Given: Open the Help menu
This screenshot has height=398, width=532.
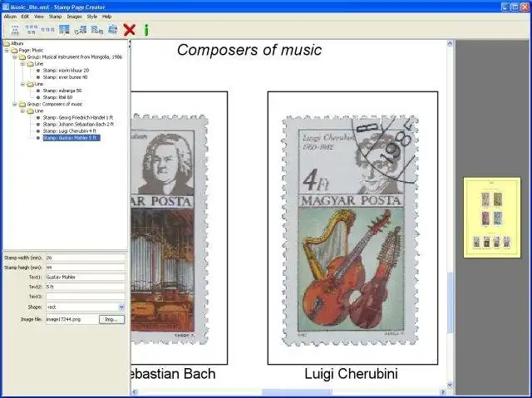Looking at the screenshot, I should click(107, 17).
